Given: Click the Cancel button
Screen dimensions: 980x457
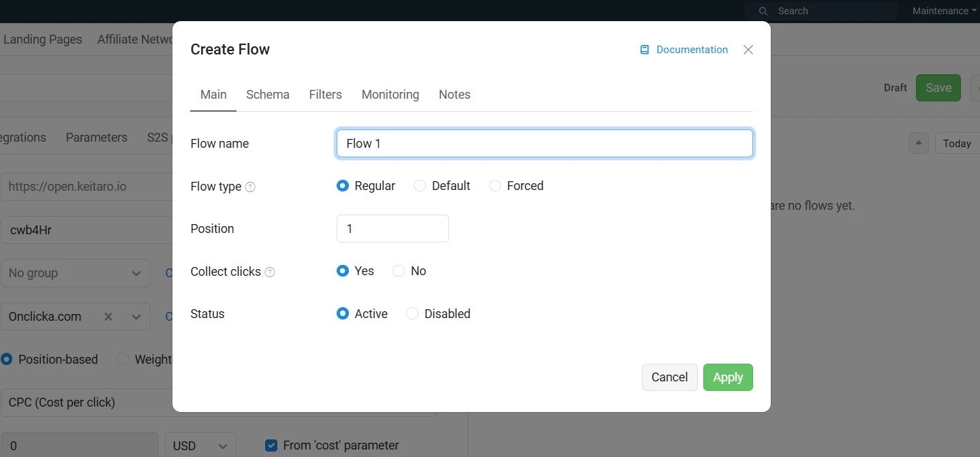Looking at the screenshot, I should 669,377.
